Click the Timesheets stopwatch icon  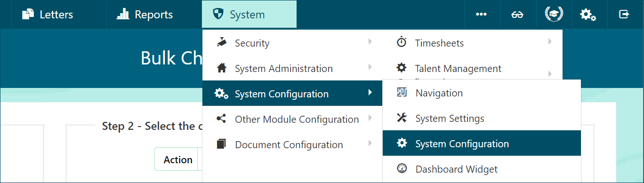click(x=402, y=42)
